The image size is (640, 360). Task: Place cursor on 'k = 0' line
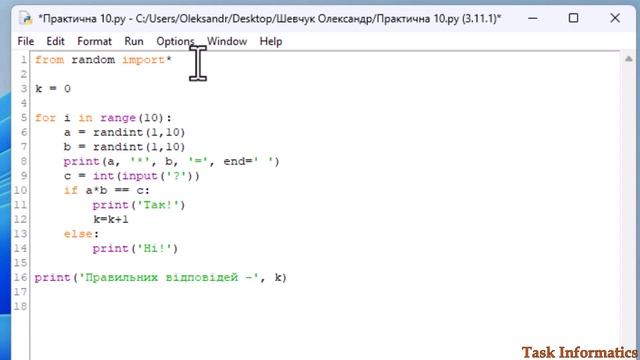coord(53,89)
